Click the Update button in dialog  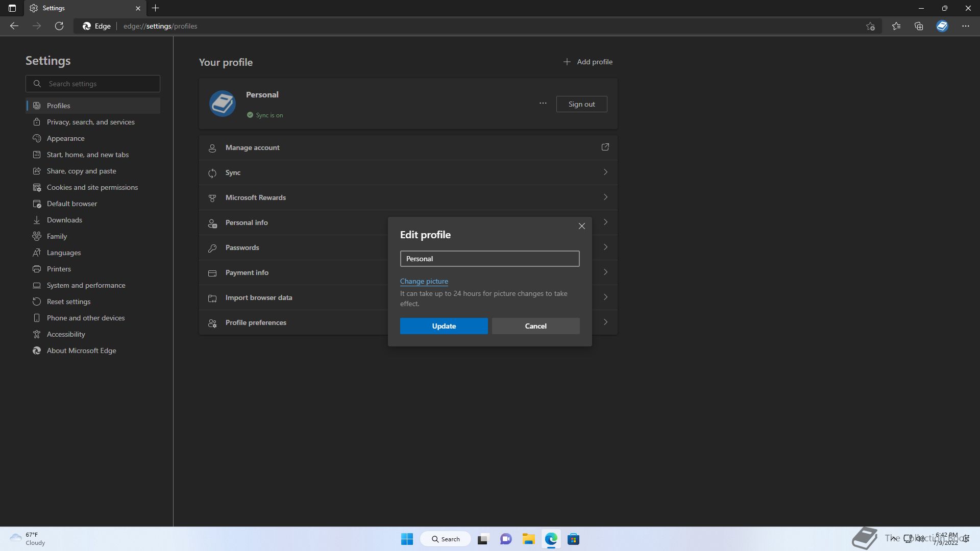444,326
